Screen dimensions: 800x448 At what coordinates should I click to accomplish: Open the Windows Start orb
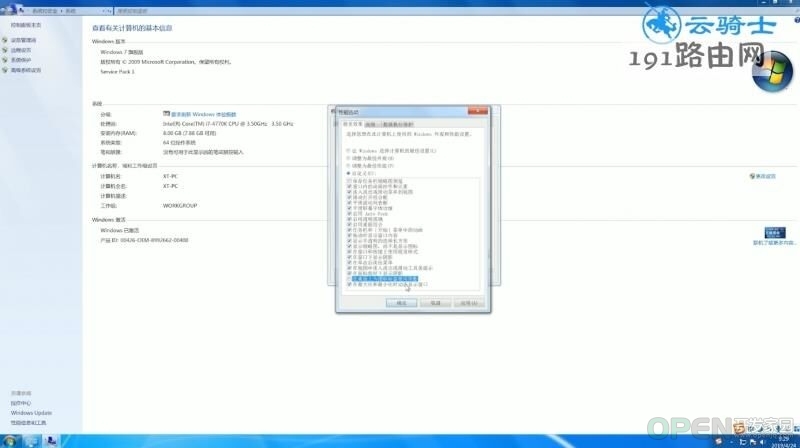click(9, 441)
